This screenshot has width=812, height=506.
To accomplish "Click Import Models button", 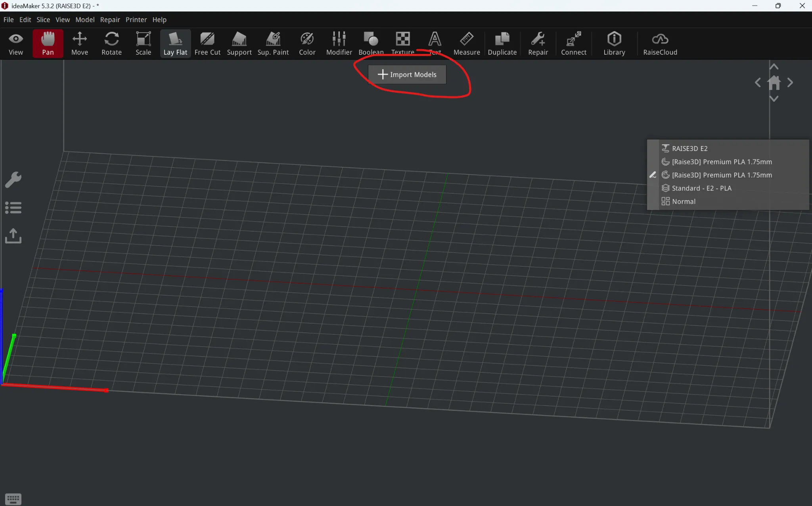I will [407, 74].
